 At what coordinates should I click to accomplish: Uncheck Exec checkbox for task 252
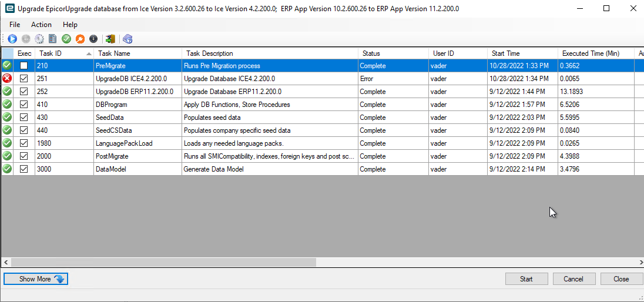point(24,91)
